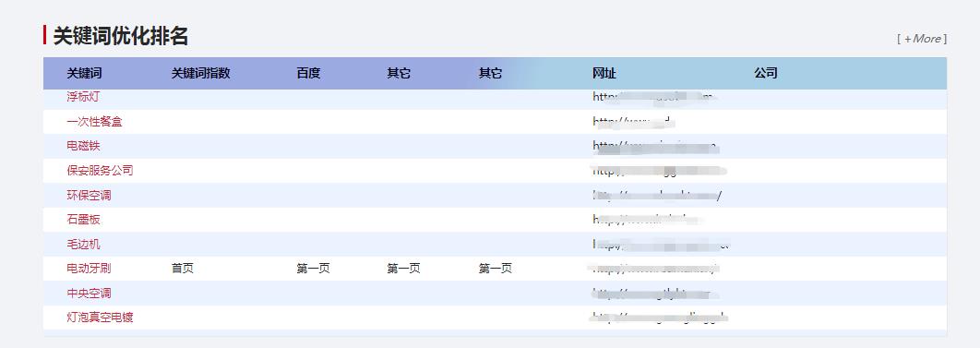Viewport: 980px width, 348px height.
Task: Select the 毛边机 keyword
Action: 83,245
